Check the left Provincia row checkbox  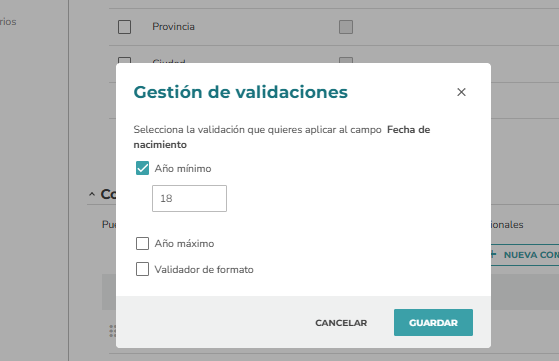124,27
